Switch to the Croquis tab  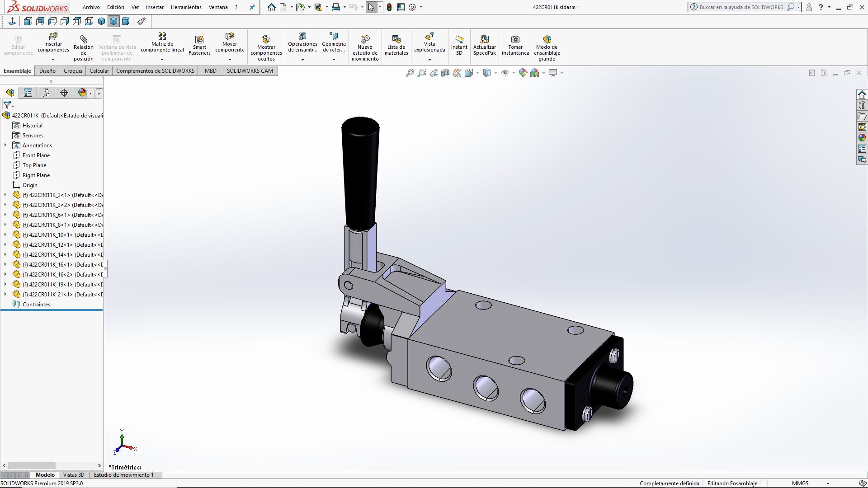[73, 71]
